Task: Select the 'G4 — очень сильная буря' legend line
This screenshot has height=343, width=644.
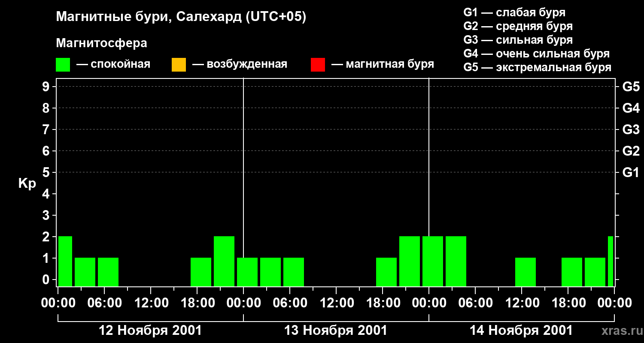Action: 537,54
